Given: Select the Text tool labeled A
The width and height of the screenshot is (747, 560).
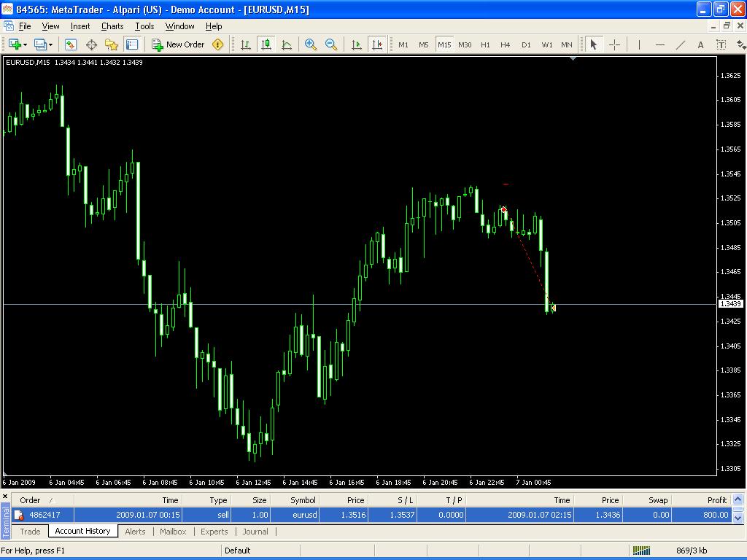Looking at the screenshot, I should point(700,44).
